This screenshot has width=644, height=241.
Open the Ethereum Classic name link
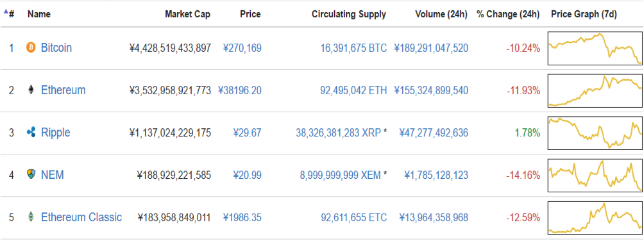[81, 217]
